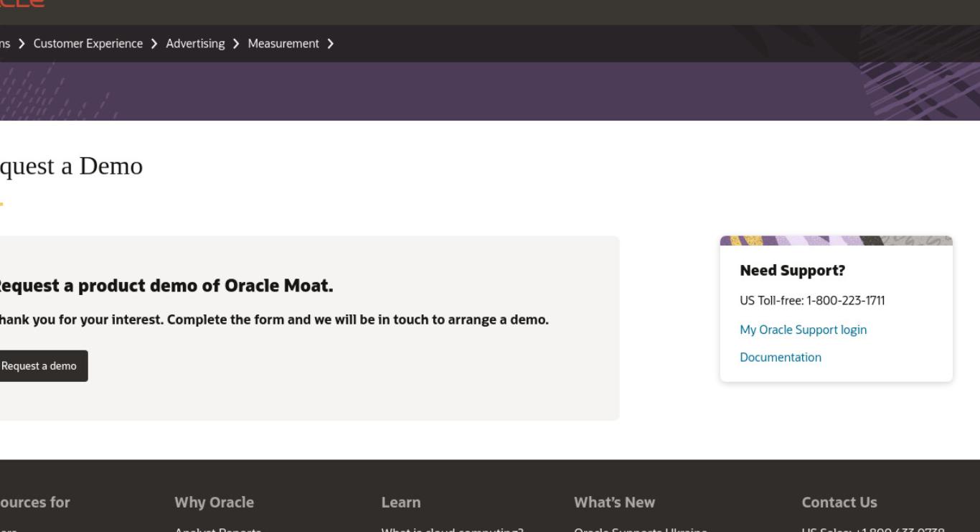This screenshot has height=532, width=980.
Task: Open the Customer Experience breadcrumb
Action: (x=88, y=44)
